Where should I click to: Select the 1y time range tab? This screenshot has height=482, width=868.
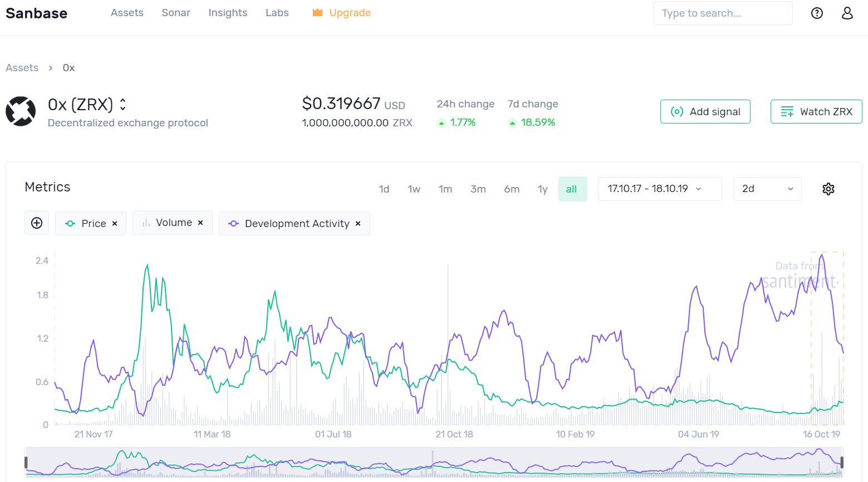tap(542, 189)
